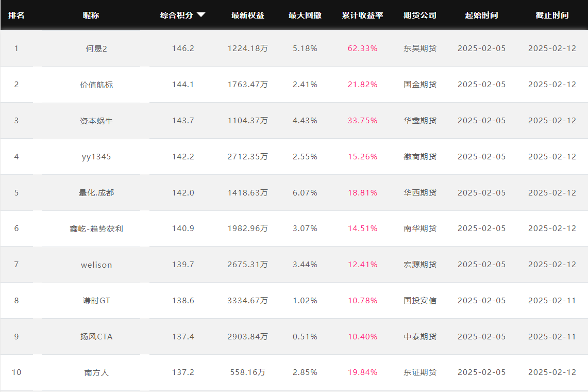Select score value 142.2

click(x=183, y=157)
